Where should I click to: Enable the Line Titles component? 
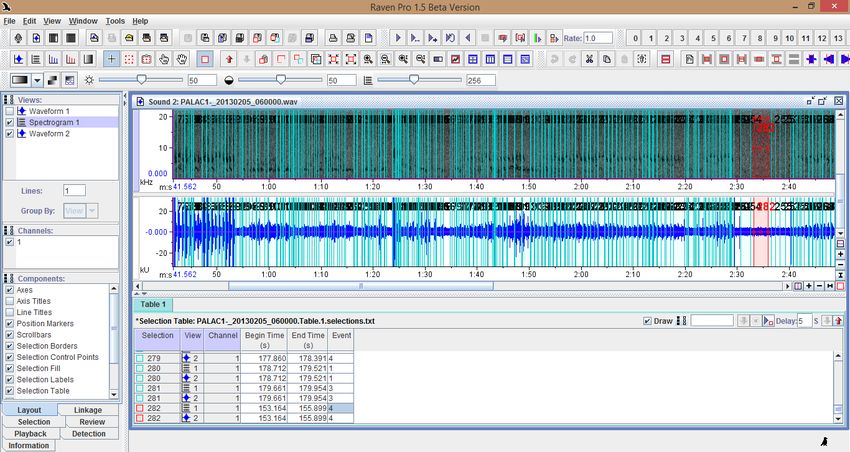pos(9,313)
